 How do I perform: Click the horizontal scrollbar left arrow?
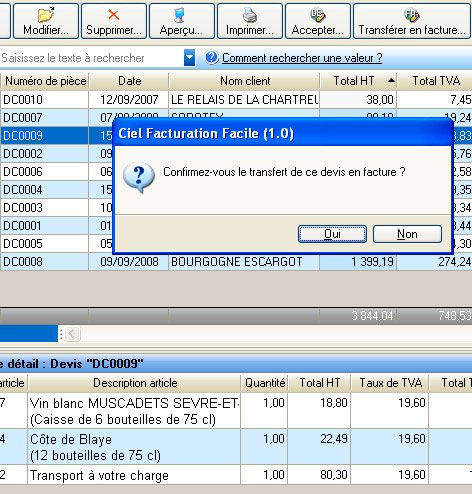[72, 333]
